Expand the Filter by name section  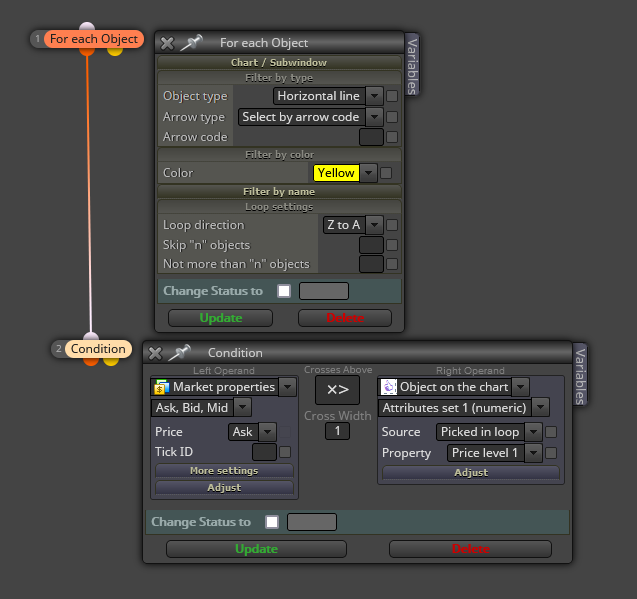pyautogui.click(x=279, y=191)
